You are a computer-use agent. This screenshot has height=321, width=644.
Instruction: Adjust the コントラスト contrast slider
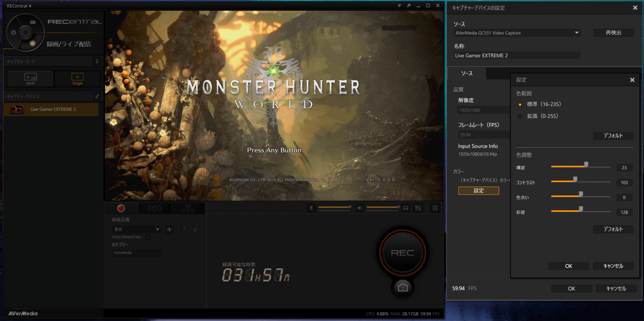[x=581, y=181]
